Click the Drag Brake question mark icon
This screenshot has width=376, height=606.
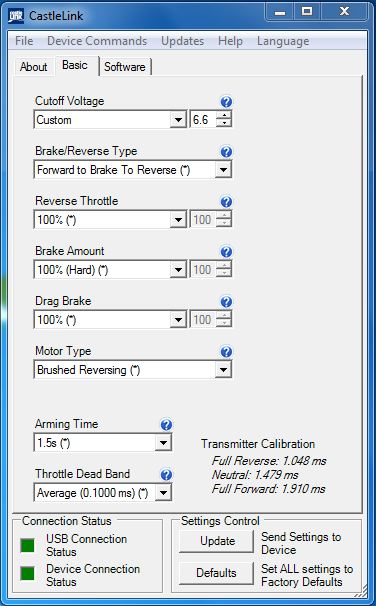(x=226, y=301)
